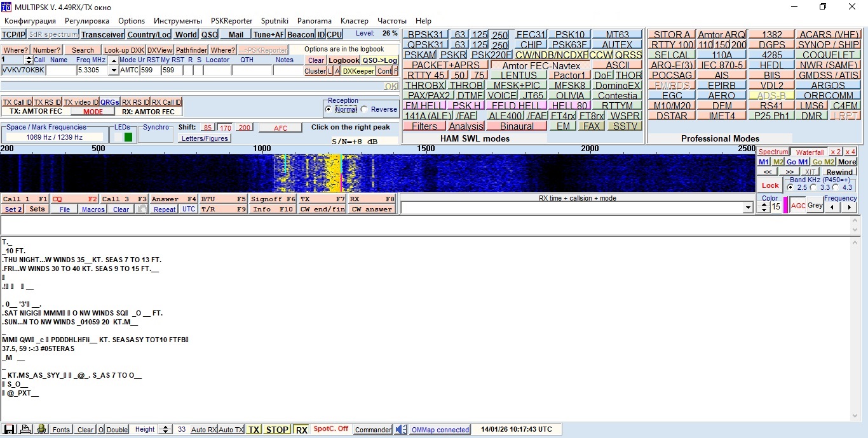The height and width of the screenshot is (438, 868).
Task: Click the frequency right arrow button
Action: 849,207
